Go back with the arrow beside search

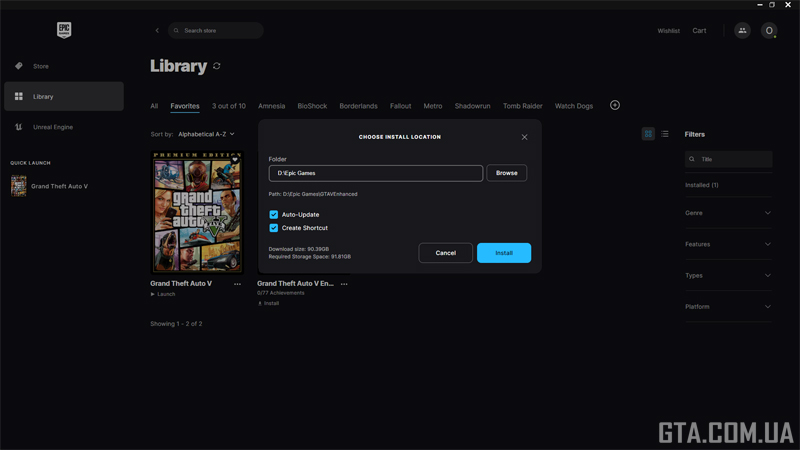pyautogui.click(x=157, y=31)
